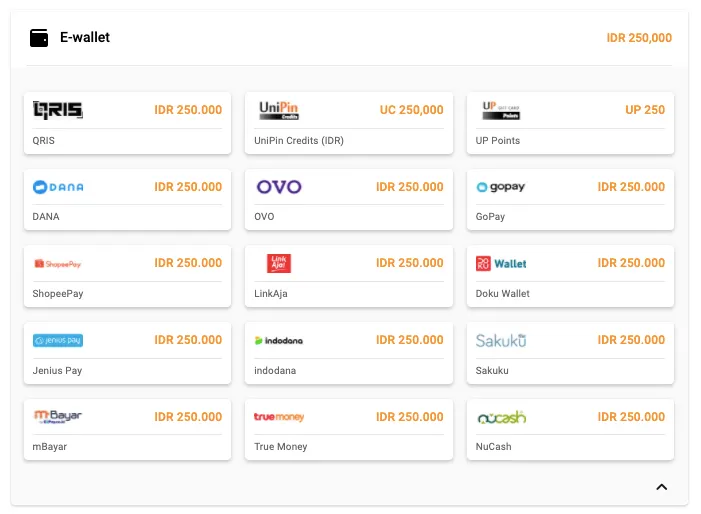The width and height of the screenshot is (701, 514).
Task: Choose the DANA wallet logo
Action: tap(58, 187)
